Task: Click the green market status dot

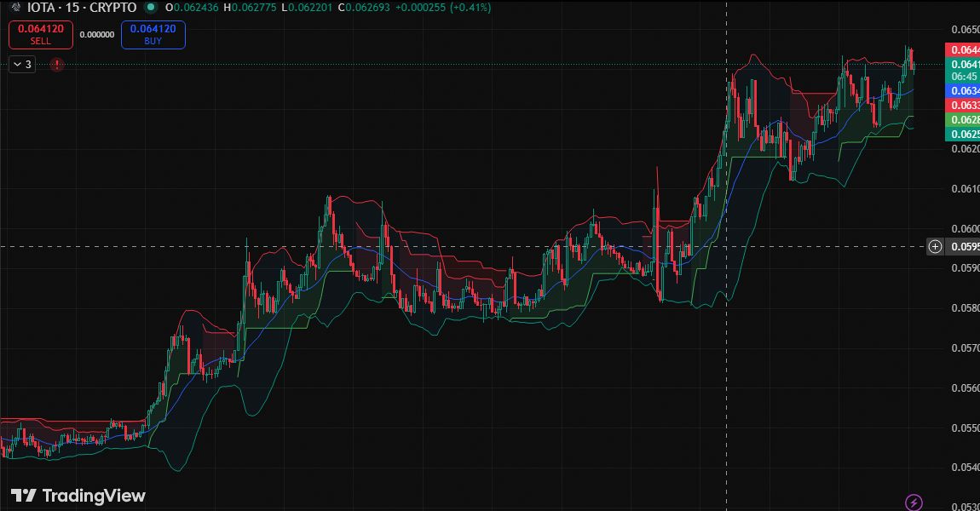Action: coord(151,8)
